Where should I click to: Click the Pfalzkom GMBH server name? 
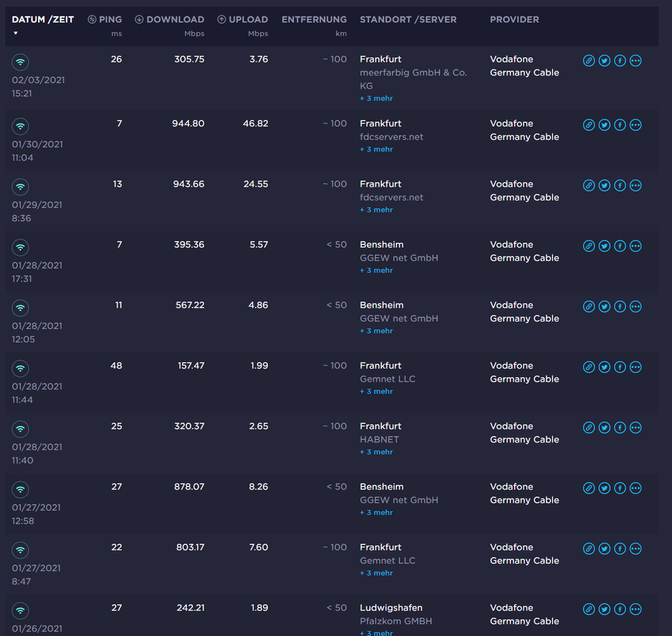396,621
